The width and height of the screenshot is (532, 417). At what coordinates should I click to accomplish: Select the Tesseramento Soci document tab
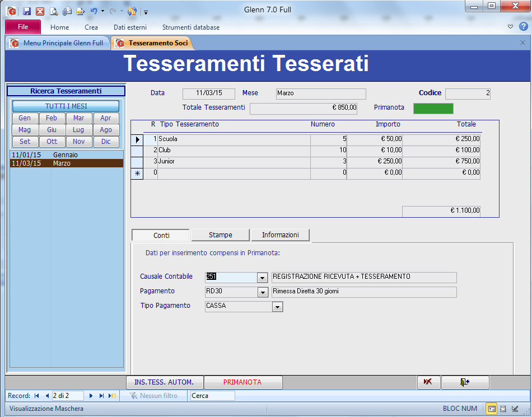click(153, 43)
